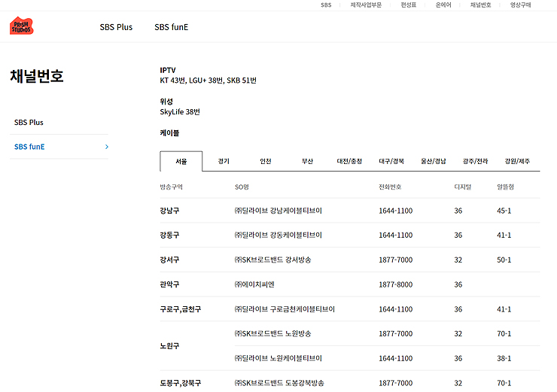The width and height of the screenshot is (557, 392).
Task: Switch to the 대전/충청 tab
Action: click(x=349, y=161)
